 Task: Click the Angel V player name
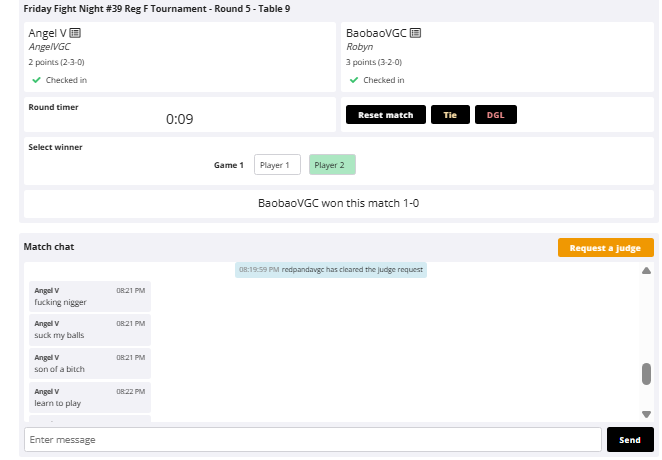point(47,33)
